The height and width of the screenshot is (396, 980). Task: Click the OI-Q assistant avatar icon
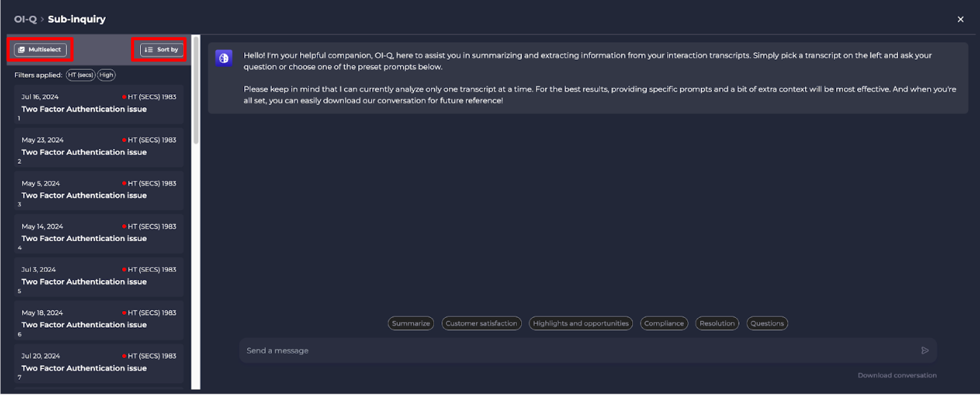(x=224, y=59)
